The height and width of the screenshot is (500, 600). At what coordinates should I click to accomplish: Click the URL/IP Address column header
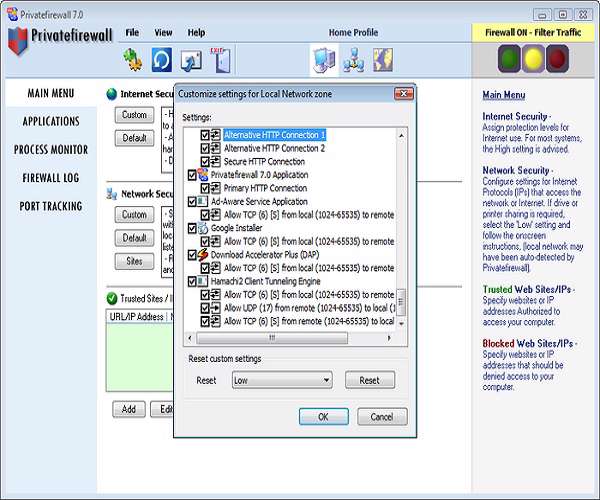point(137,317)
